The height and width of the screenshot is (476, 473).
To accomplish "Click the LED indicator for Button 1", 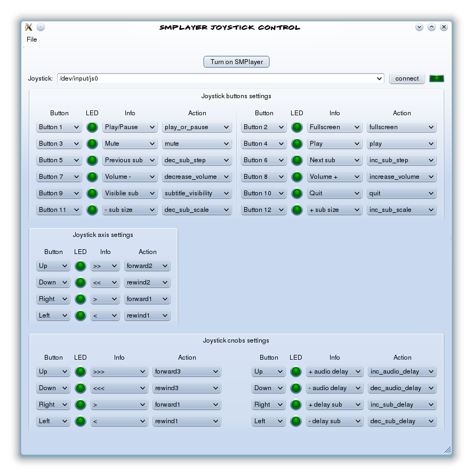I will [92, 127].
